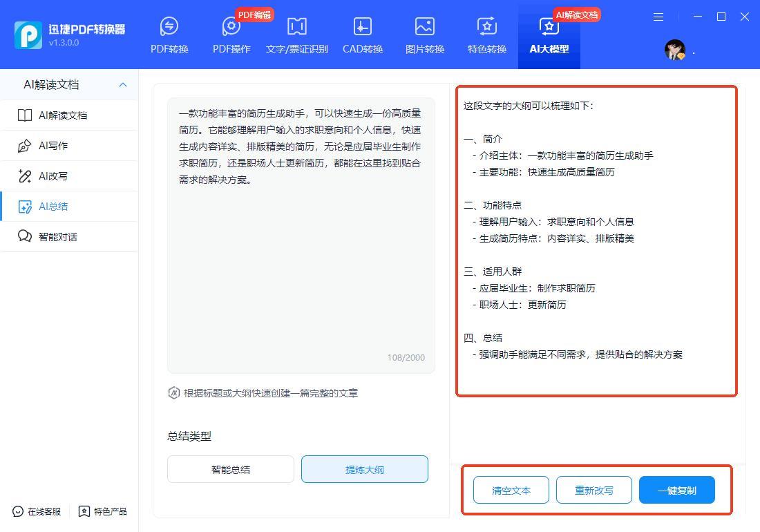Click inside the resume text input area
Image resolution: width=760 pixels, height=532 pixels.
coord(301,263)
